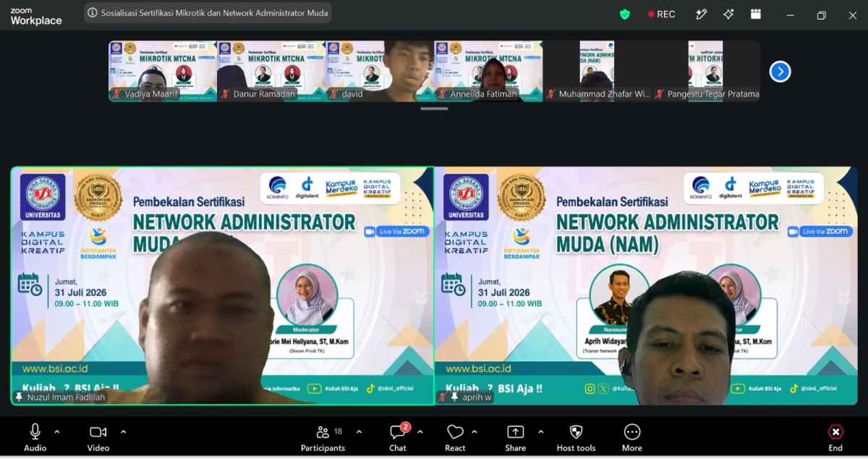The image size is (868, 459).
Task: End the meeting
Action: (x=835, y=438)
